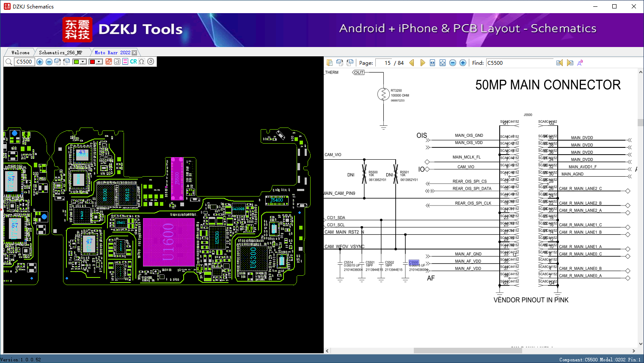This screenshot has height=363, width=644.
Task: Click the circular reset view icon
Action: click(x=151, y=62)
